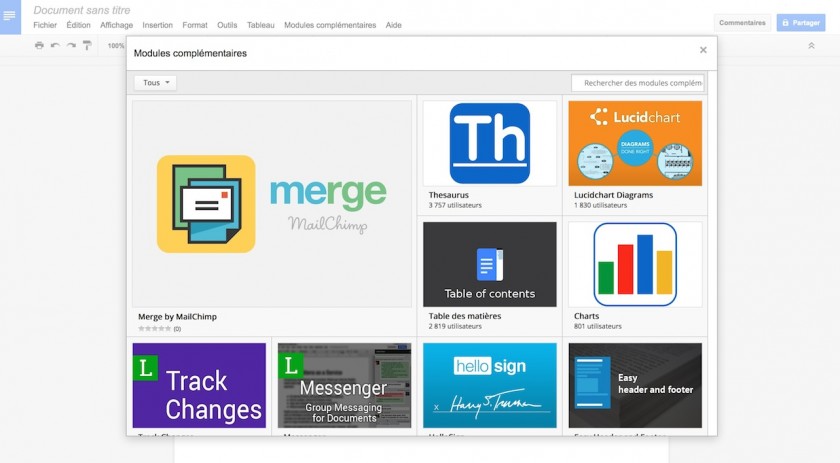
Task: Click the Charts title text
Action: click(586, 316)
